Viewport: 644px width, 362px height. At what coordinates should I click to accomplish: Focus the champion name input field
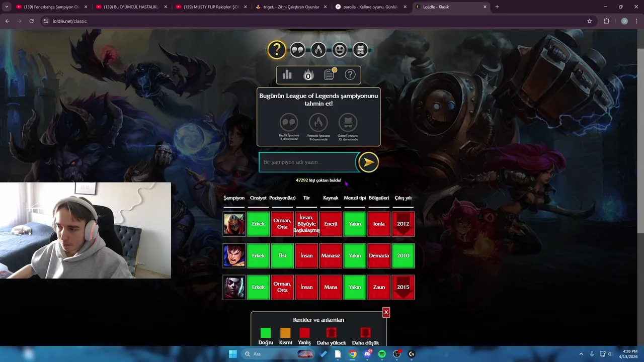pos(308,162)
